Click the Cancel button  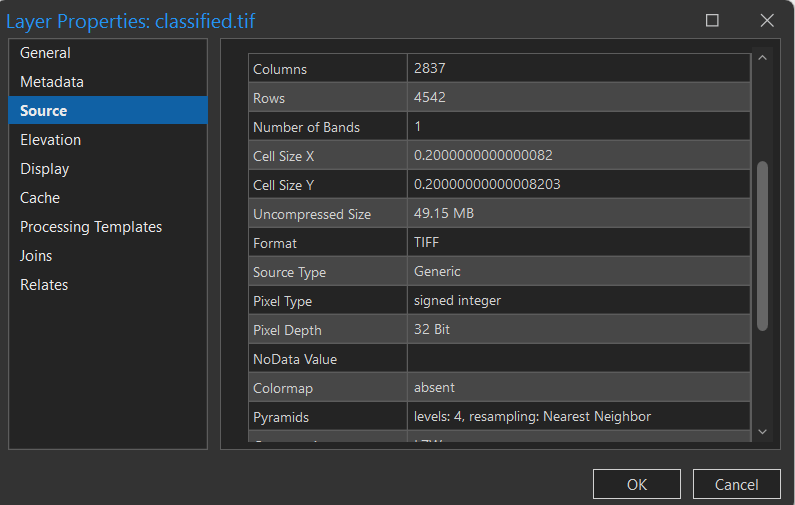point(737,484)
